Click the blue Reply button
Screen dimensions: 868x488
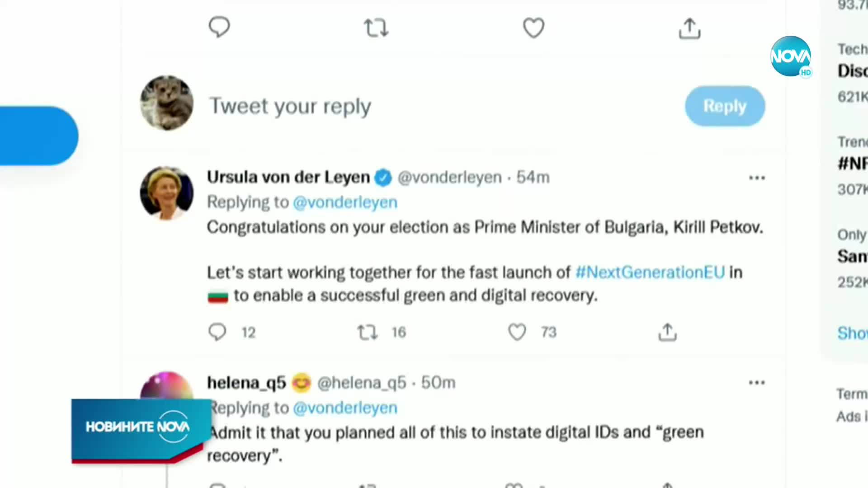pyautogui.click(x=725, y=106)
